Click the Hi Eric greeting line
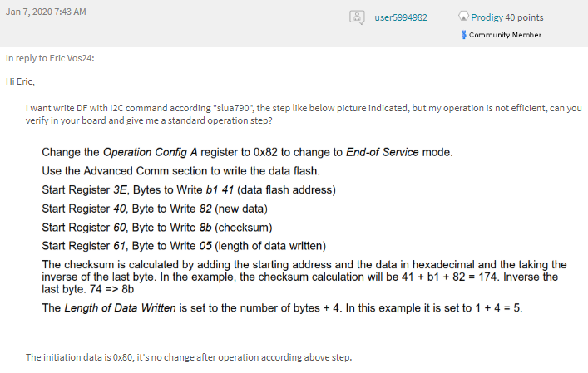Screen dimensions: 588x373 point(20,81)
